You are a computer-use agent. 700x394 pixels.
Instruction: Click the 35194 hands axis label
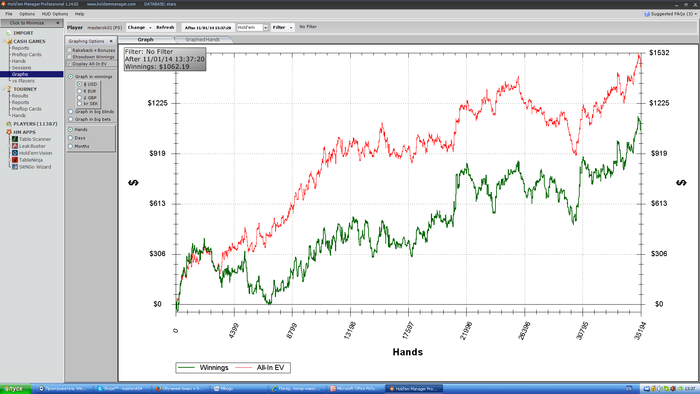pos(640,331)
